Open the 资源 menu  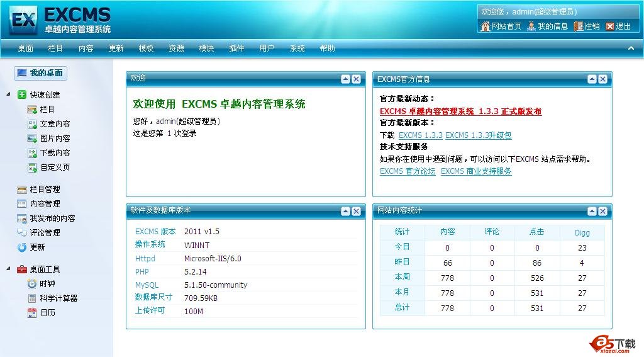176,48
